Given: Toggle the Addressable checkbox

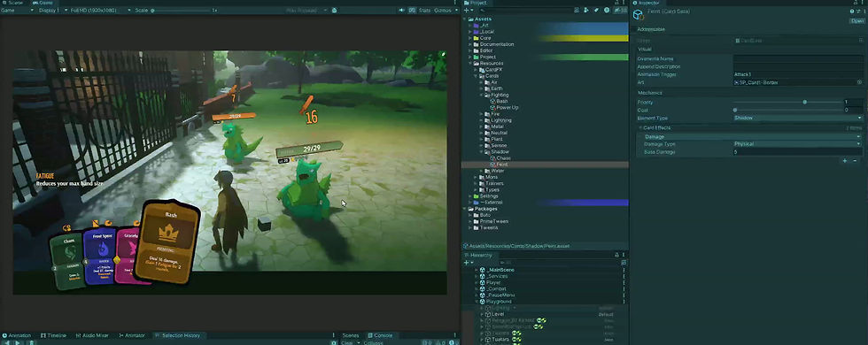Looking at the screenshot, I should click(x=634, y=29).
